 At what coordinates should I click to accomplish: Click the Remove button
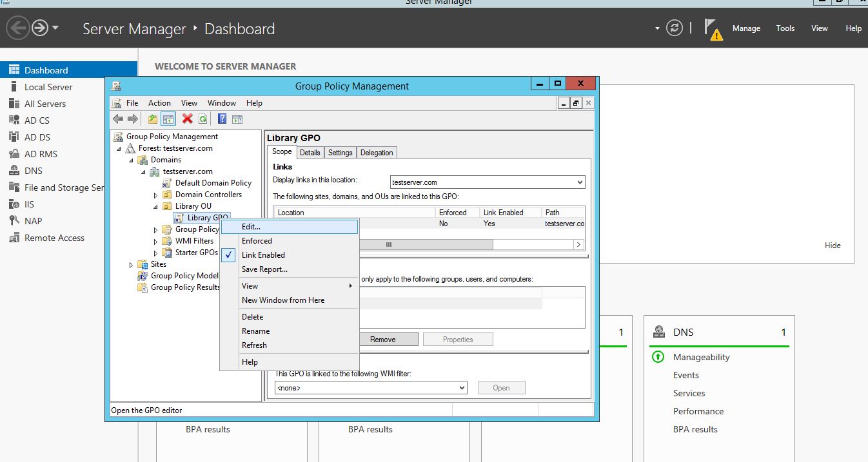(x=382, y=340)
